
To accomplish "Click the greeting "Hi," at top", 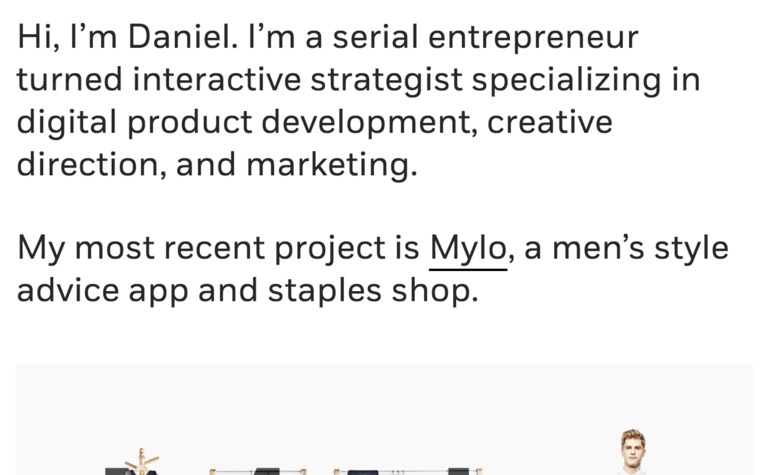I will [x=39, y=38].
